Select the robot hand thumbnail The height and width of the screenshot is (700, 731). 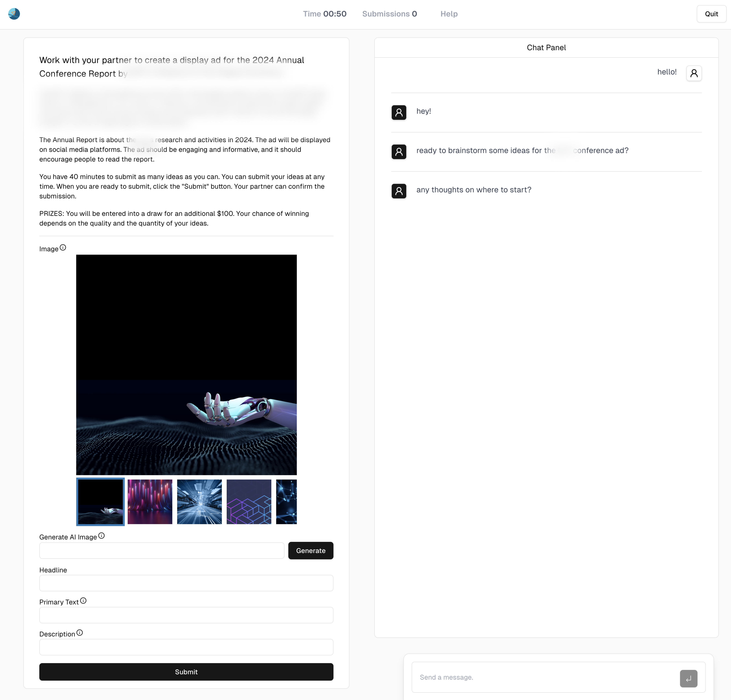tap(100, 502)
